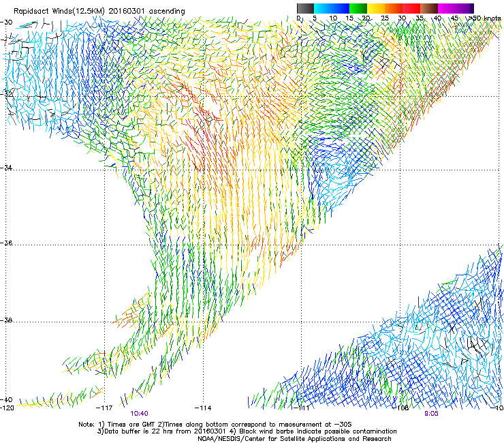
Task: Click the cyan-blue 5-15 knots legend swatch
Action: pyautogui.click(x=332, y=8)
